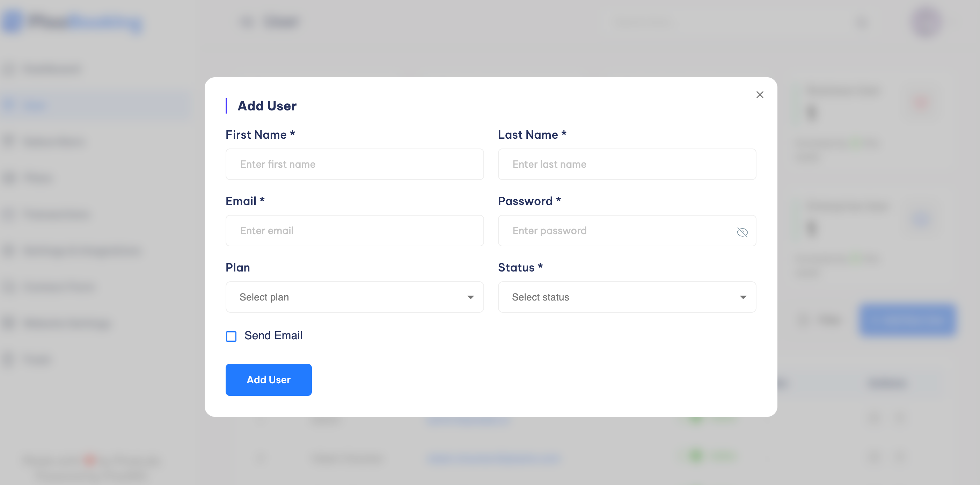Focus the Enter first name field
The height and width of the screenshot is (485, 980).
point(354,164)
